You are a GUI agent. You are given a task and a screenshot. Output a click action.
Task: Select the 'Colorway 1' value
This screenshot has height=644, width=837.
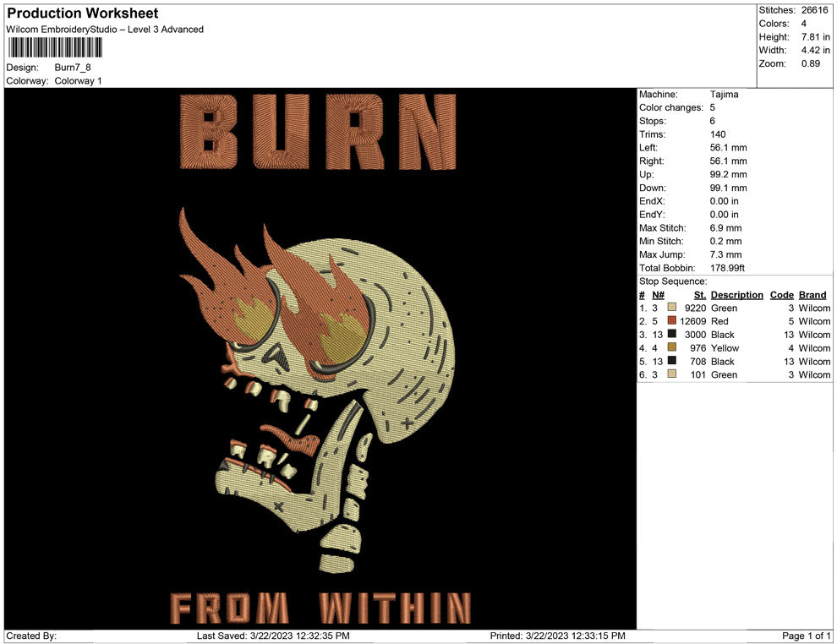tap(78, 81)
